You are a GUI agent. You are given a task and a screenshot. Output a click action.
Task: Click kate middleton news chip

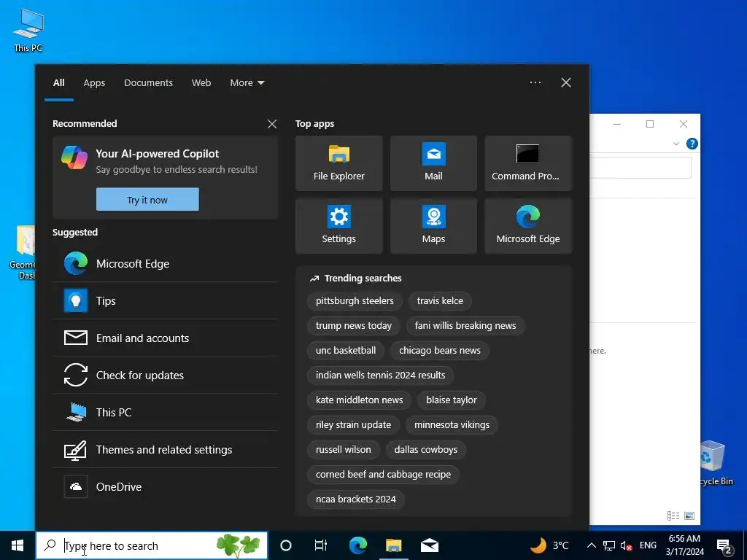click(x=359, y=400)
